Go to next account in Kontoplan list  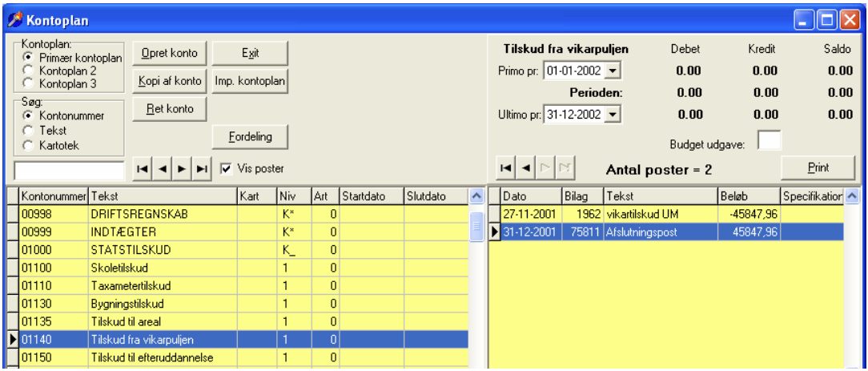click(181, 169)
